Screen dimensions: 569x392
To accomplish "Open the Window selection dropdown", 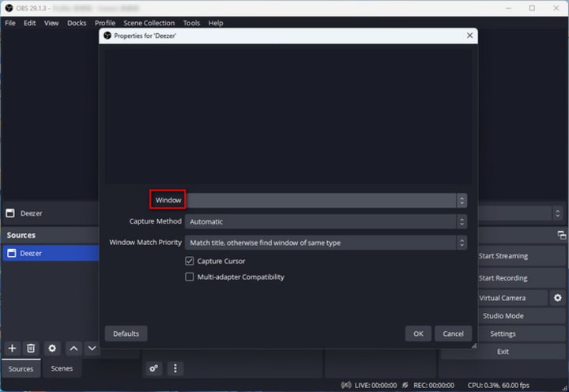I will pos(326,201).
